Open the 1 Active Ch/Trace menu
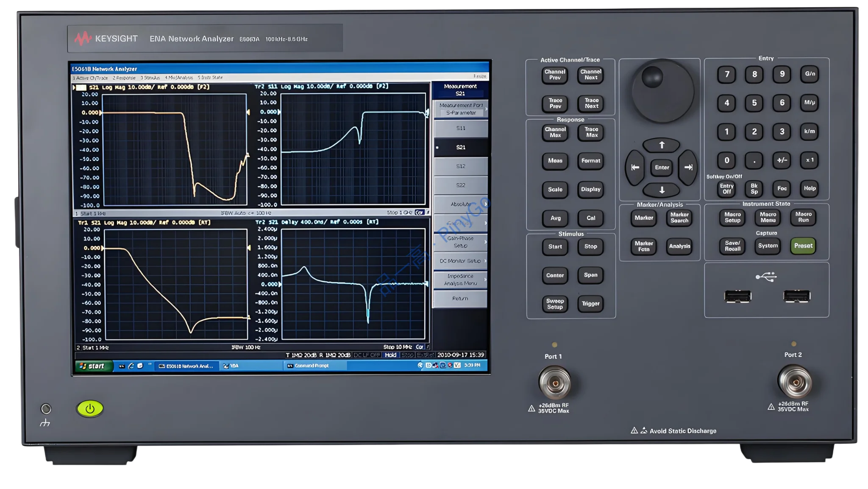 (90, 78)
